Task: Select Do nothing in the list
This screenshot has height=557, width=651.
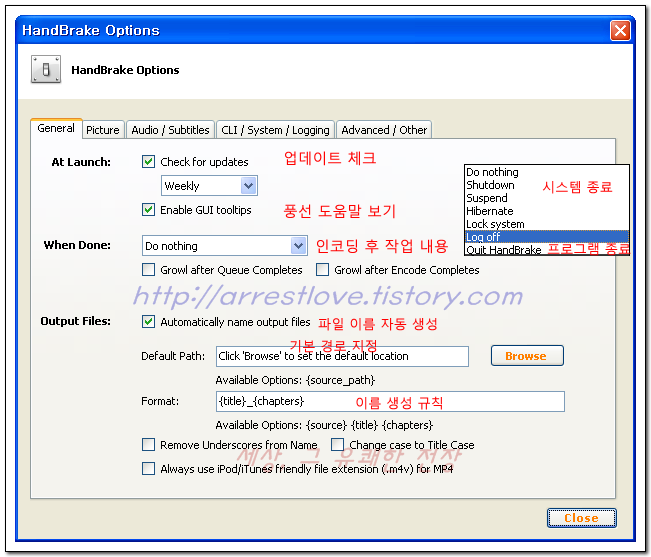Action: coord(547,172)
